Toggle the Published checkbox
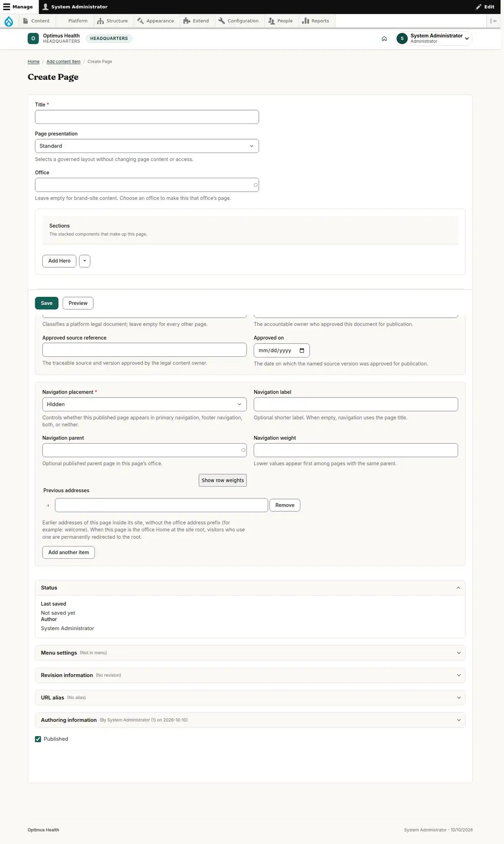This screenshot has width=504, height=844. point(38,739)
